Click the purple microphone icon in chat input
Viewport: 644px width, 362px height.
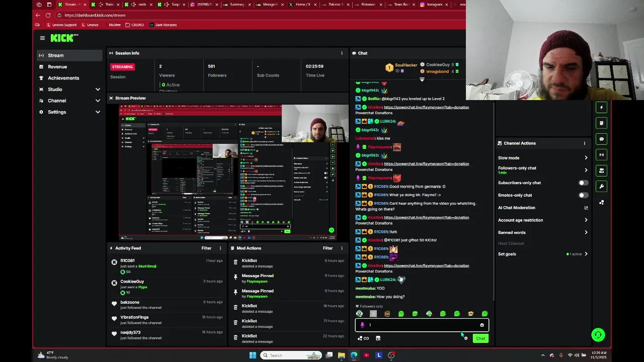(362, 325)
